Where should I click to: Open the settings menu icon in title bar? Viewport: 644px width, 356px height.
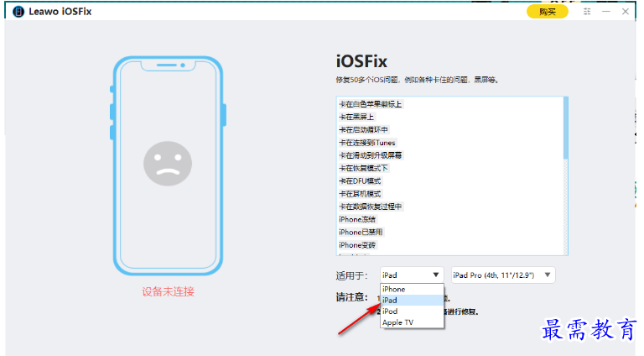[587, 12]
